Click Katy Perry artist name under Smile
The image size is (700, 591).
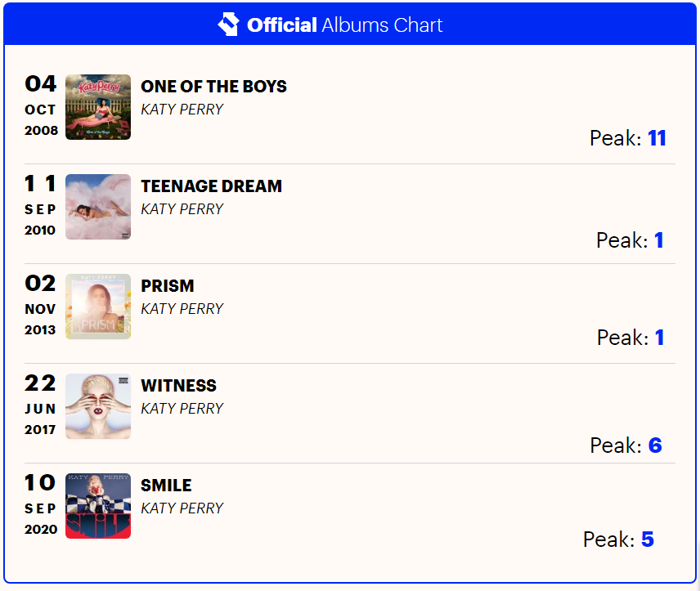[182, 508]
